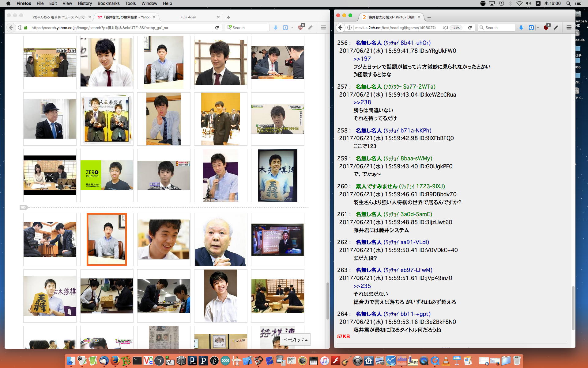Open hamburger menu in Yahoo search window
Image resolution: width=588 pixels, height=368 pixels.
click(x=323, y=28)
